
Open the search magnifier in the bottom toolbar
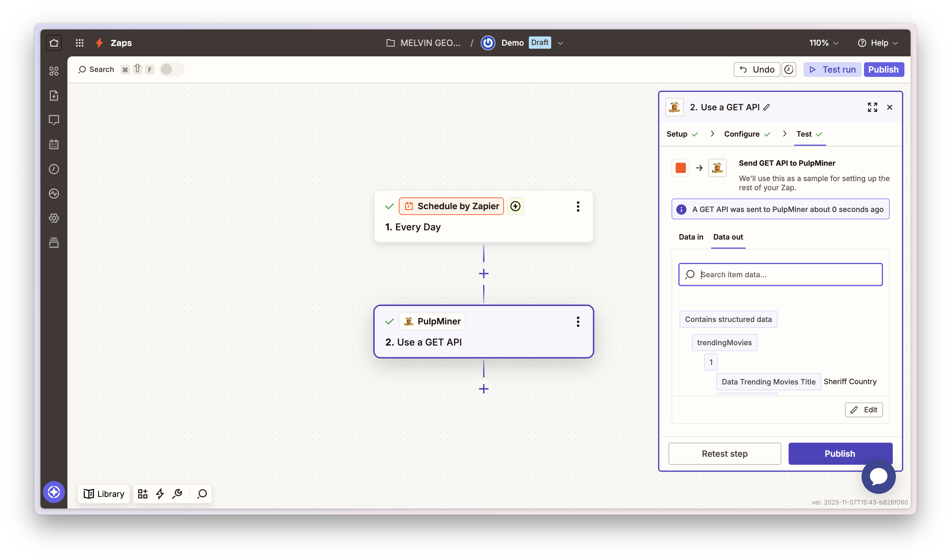coord(202,494)
